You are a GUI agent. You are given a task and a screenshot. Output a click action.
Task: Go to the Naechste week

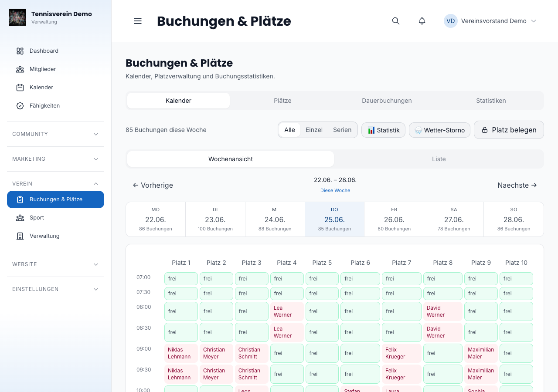click(x=517, y=185)
